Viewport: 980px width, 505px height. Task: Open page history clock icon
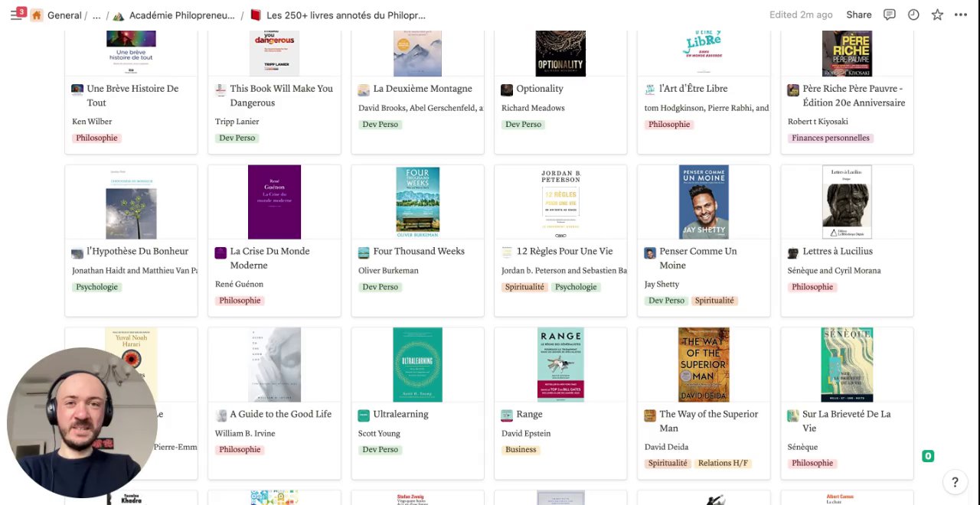click(913, 15)
